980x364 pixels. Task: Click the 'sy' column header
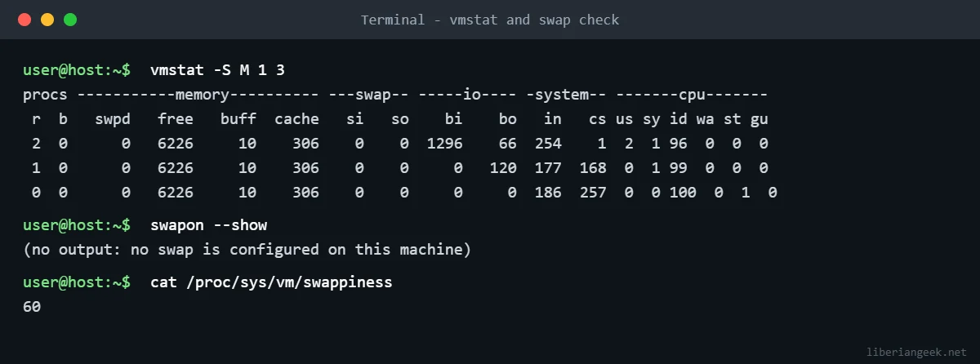(x=652, y=119)
